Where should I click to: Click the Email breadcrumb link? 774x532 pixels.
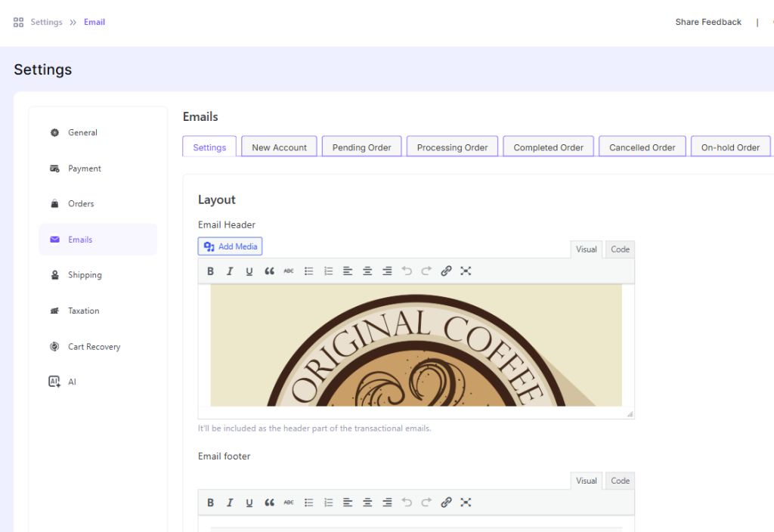point(94,22)
